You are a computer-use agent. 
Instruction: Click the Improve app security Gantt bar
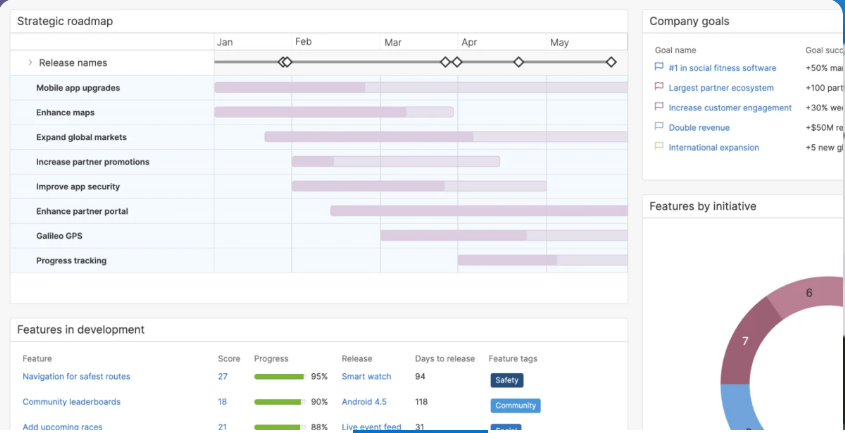419,186
